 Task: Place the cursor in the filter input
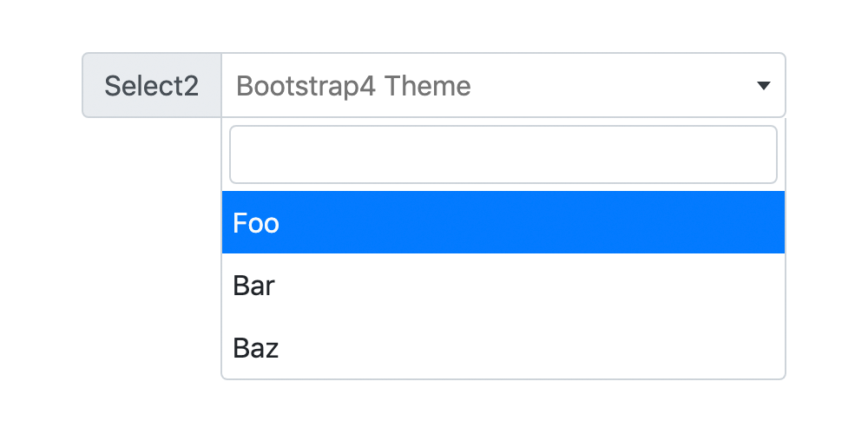coord(503,155)
